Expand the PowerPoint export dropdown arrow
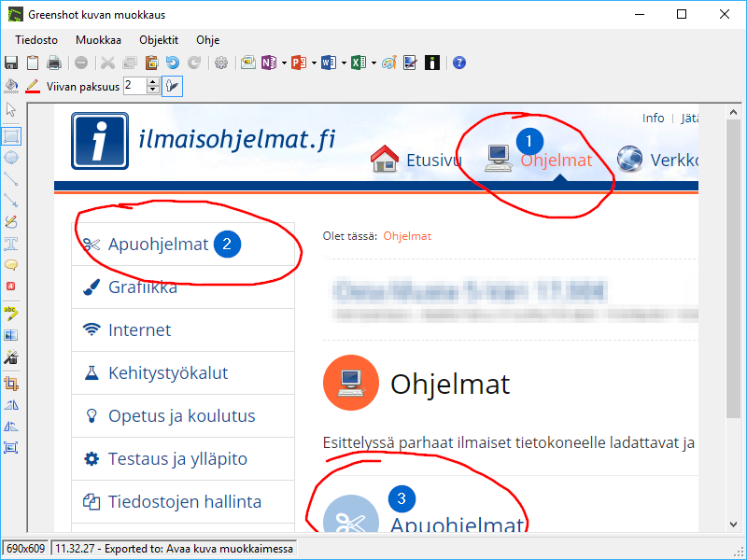 click(314, 63)
